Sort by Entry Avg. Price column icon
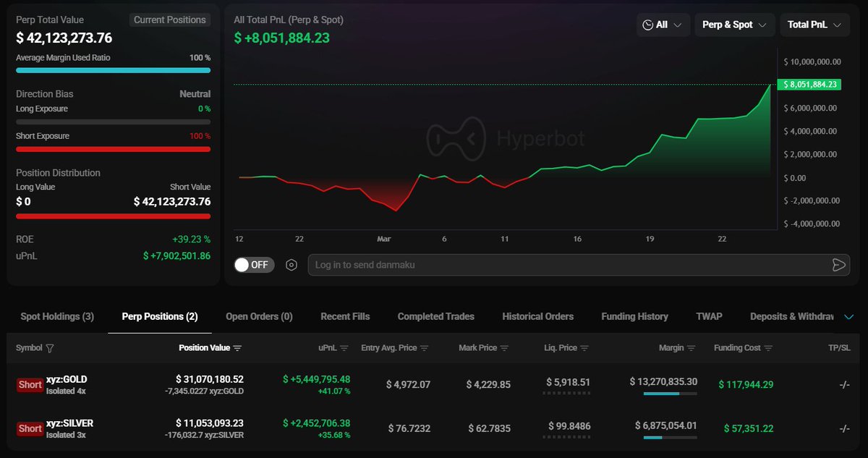 pyautogui.click(x=425, y=348)
